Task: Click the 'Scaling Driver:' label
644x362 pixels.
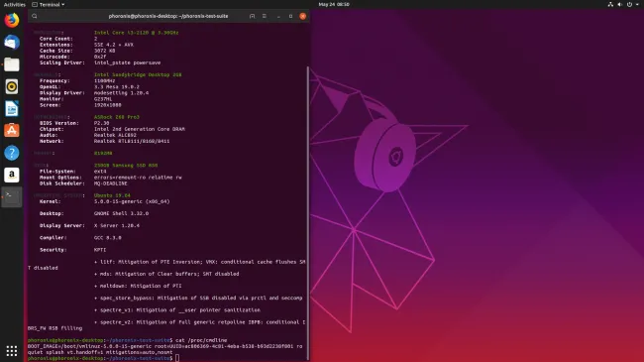Action: [62, 62]
